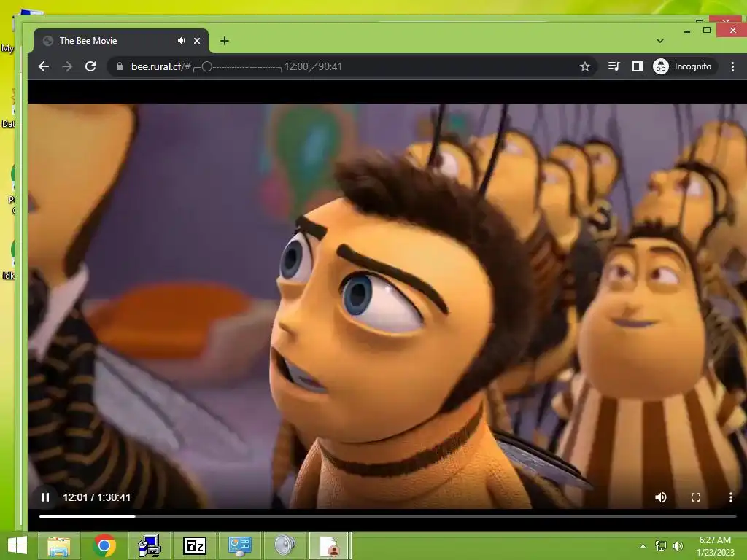
Task: Mute tab audio via speaker icon
Action: pyautogui.click(x=181, y=41)
